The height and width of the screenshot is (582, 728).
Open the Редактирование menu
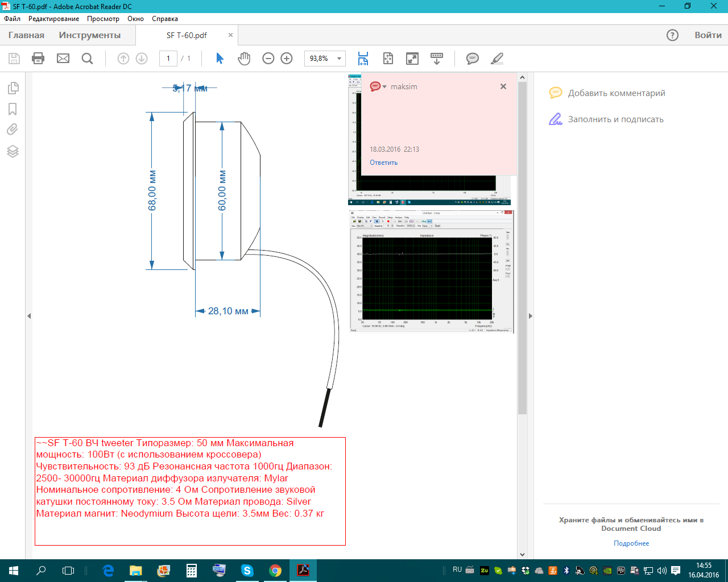coord(53,19)
